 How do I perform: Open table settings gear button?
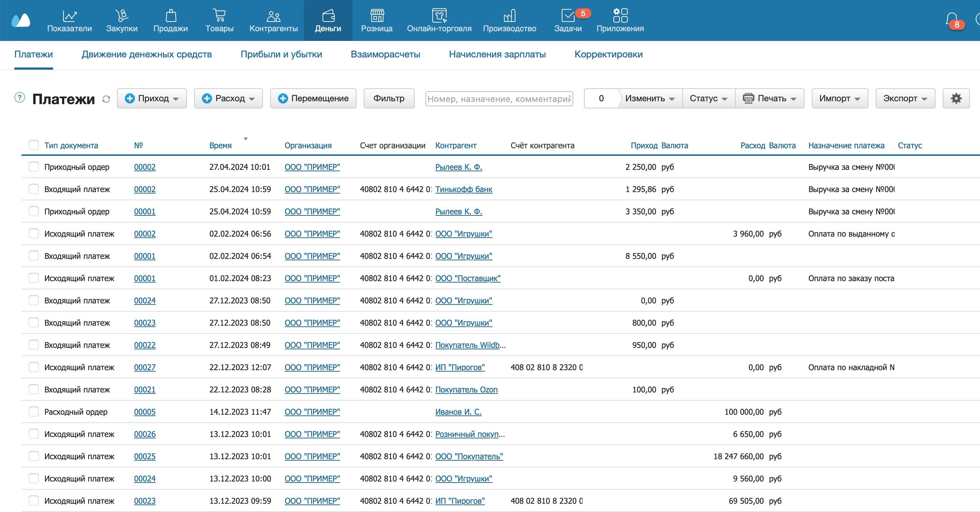point(956,99)
